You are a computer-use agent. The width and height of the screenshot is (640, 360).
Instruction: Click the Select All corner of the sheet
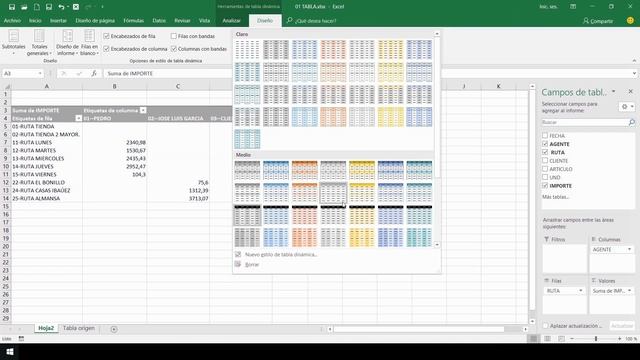coord(6,86)
